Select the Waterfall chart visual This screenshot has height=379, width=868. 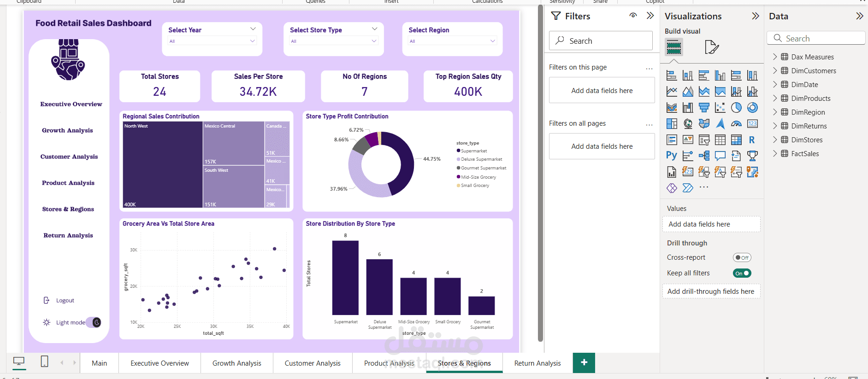click(688, 108)
